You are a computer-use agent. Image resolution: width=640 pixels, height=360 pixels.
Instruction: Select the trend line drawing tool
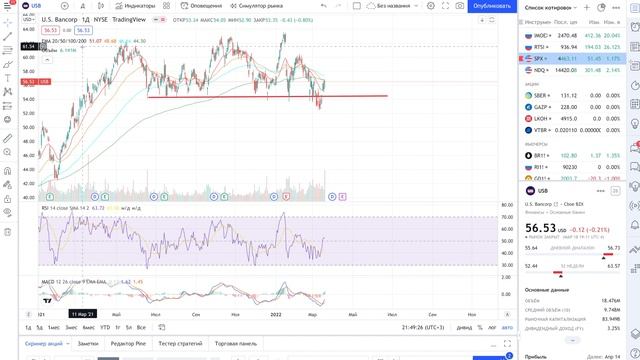(x=7, y=37)
